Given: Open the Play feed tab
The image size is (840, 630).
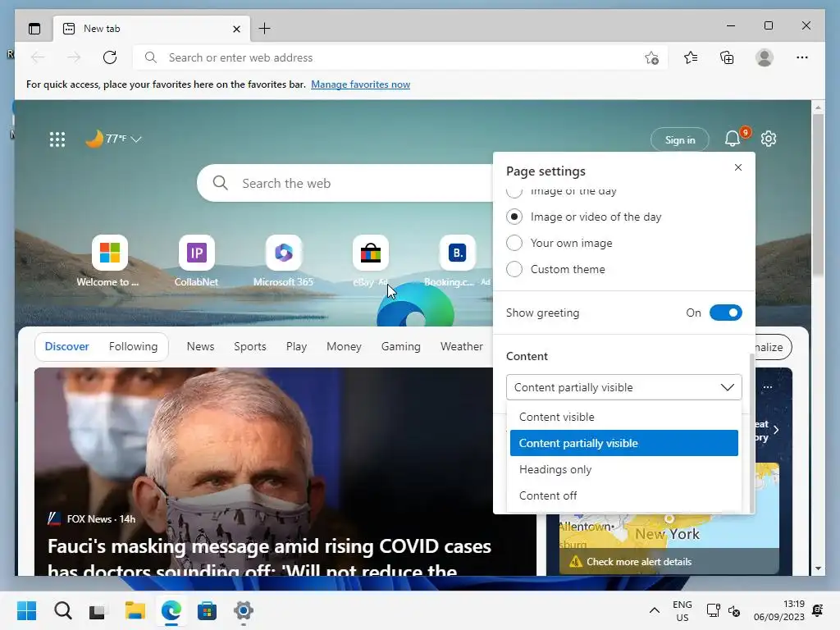Looking at the screenshot, I should pyautogui.click(x=296, y=347).
